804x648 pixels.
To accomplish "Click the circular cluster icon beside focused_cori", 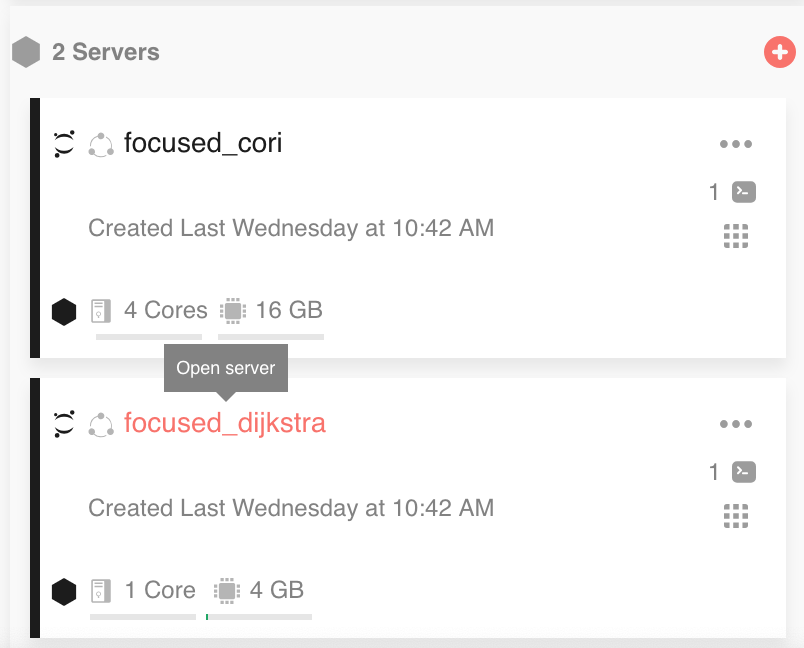I will (101, 145).
